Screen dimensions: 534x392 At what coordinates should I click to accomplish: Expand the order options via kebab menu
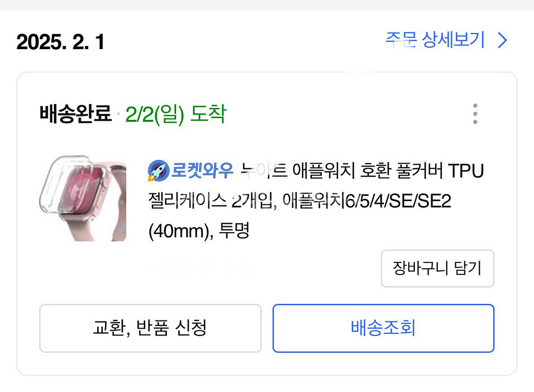tap(474, 114)
